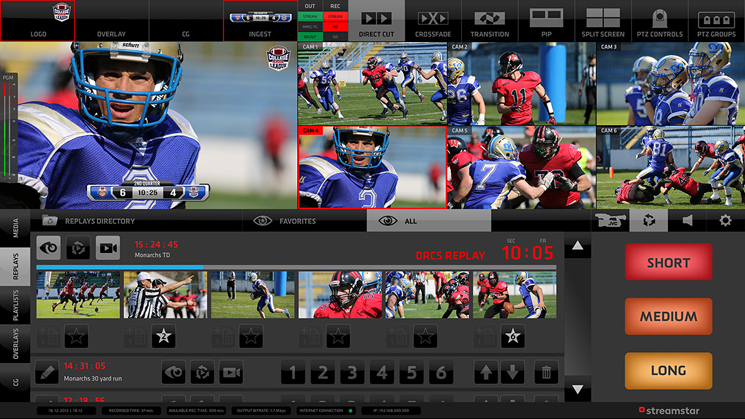This screenshot has height=419, width=745.
Task: Select the Direct Cut transition mode
Action: click(x=376, y=21)
